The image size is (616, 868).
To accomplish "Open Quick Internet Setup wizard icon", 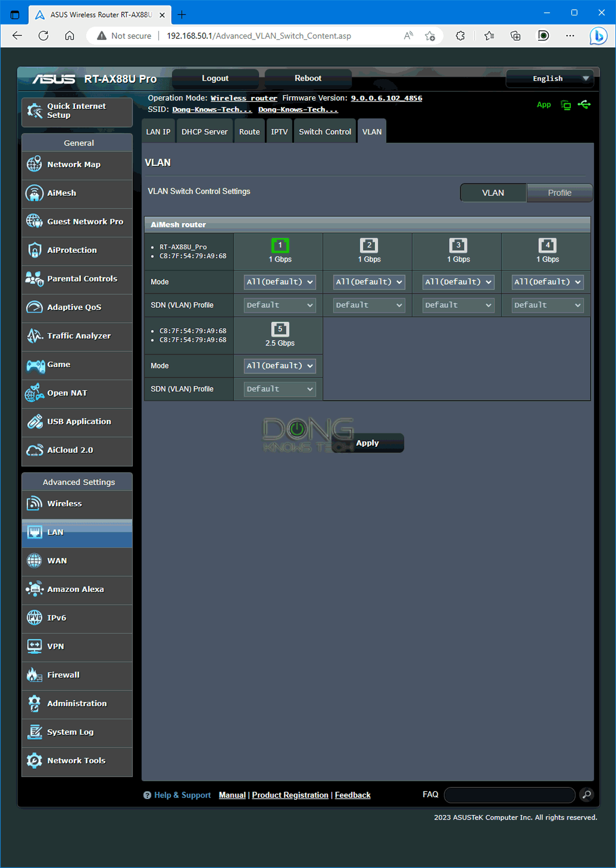I will [35, 111].
